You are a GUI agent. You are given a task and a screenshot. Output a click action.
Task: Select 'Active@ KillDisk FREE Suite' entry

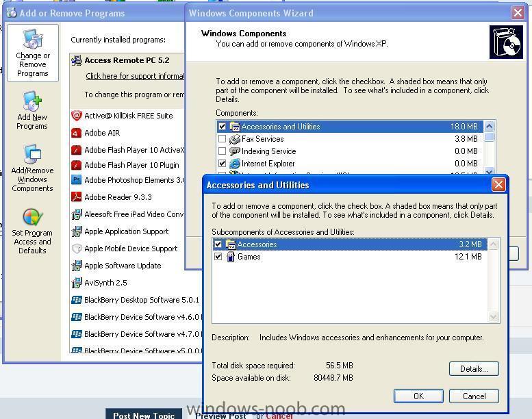(128, 116)
